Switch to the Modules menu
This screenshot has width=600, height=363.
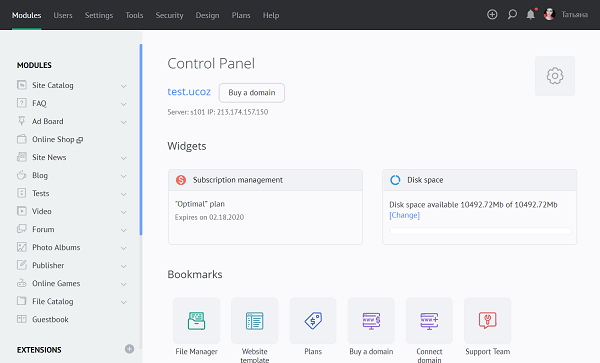pos(26,15)
